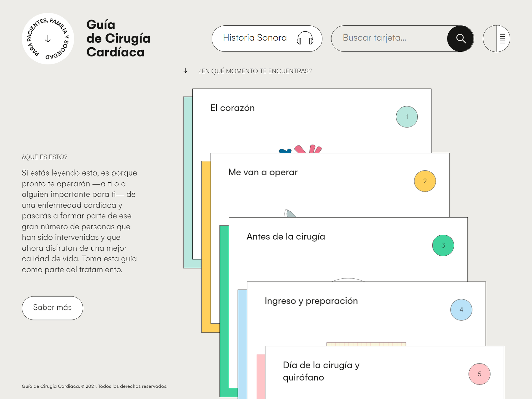This screenshot has width=532, height=399.
Task: Focus the Buscar tarjeta search field
Action: click(389, 38)
